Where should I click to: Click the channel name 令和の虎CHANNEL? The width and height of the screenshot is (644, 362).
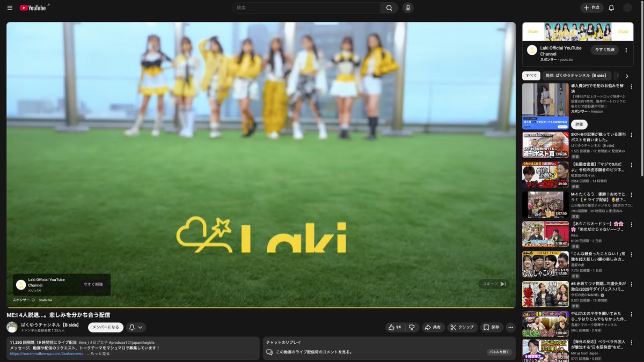coord(586,295)
